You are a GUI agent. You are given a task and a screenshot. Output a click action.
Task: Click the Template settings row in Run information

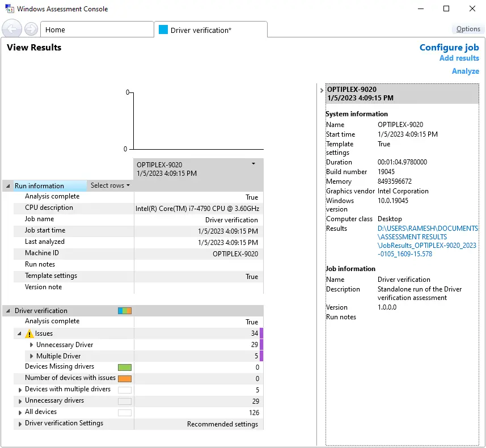(x=138, y=276)
